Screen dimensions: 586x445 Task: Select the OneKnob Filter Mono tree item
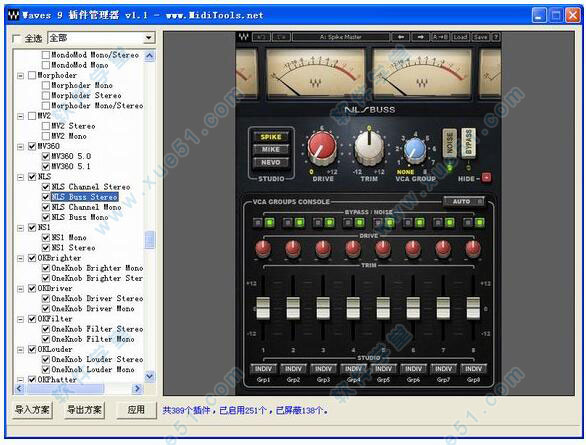pos(93,339)
